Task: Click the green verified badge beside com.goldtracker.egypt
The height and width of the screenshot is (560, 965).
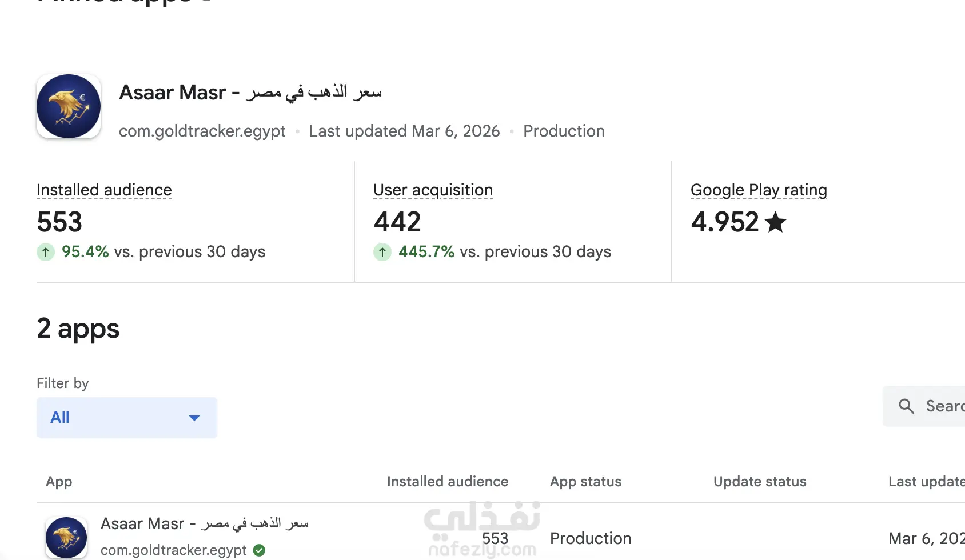Action: click(259, 550)
